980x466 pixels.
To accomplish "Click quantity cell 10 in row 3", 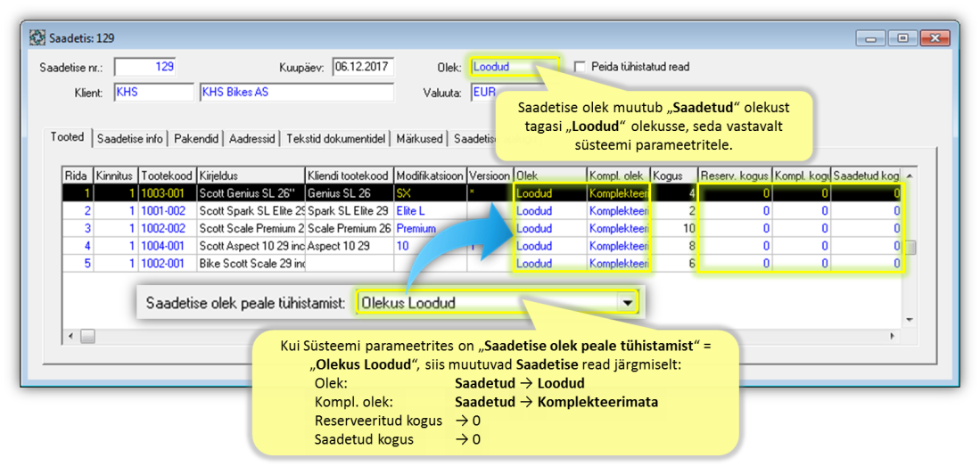I will pyautogui.click(x=674, y=229).
